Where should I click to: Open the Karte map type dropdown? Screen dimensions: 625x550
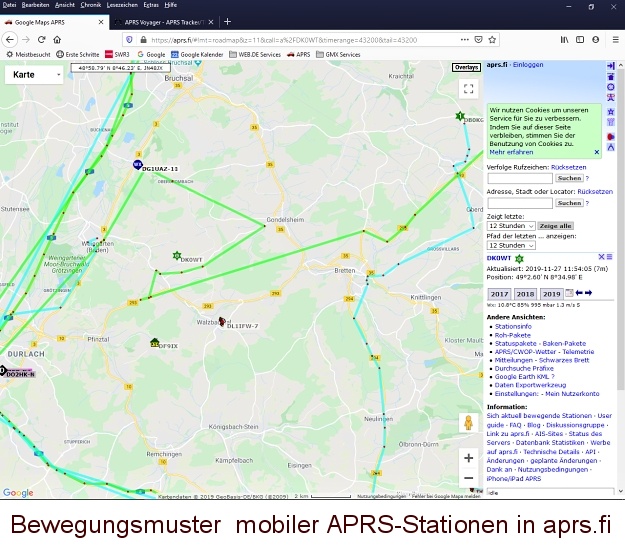pyautogui.click(x=34, y=75)
